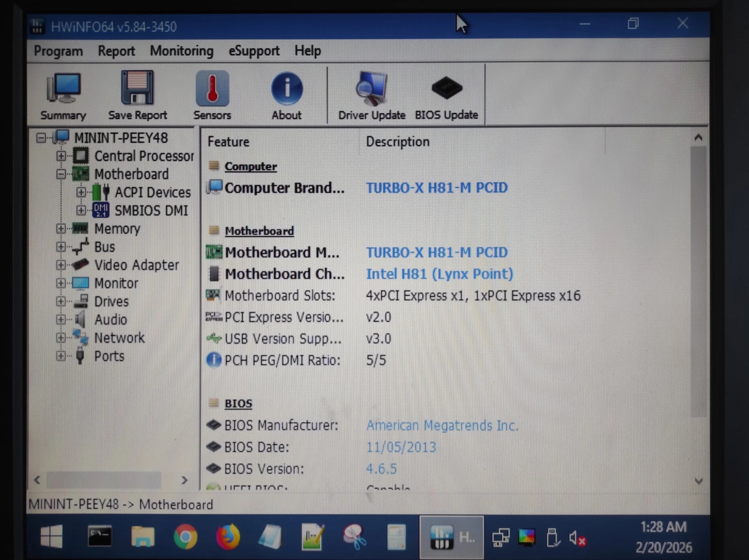Collapse the MININT-PEEY48 root node

41,138
